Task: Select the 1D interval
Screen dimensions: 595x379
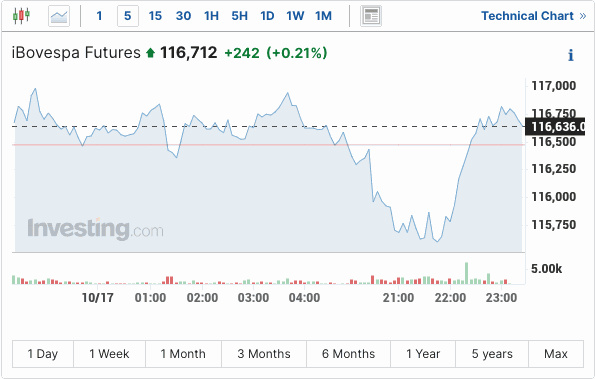Action: pyautogui.click(x=267, y=16)
